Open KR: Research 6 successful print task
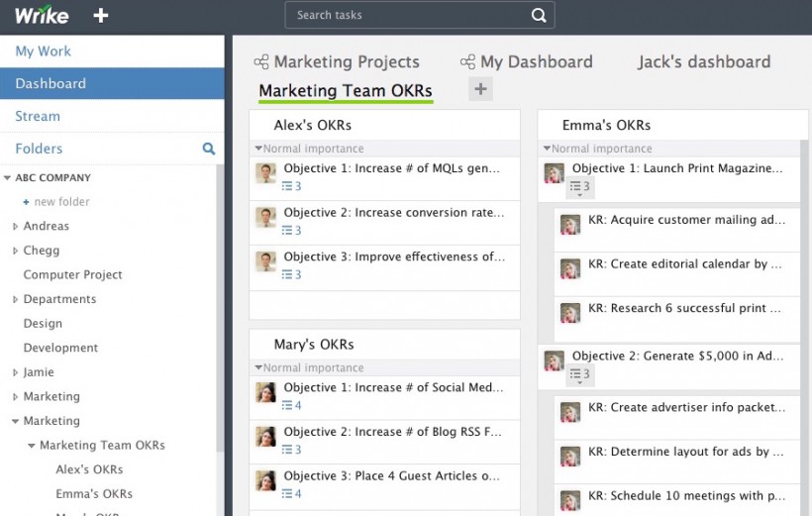The height and width of the screenshot is (516, 812). [684, 308]
